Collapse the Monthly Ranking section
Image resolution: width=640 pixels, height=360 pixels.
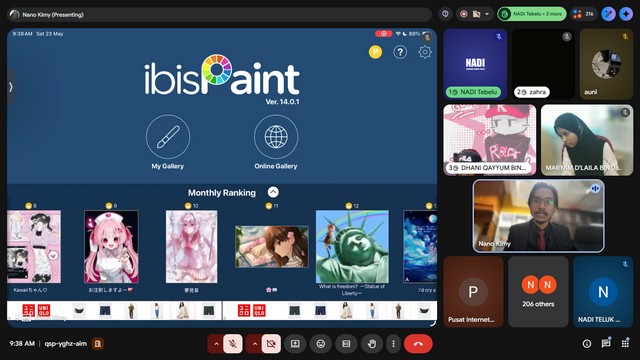[x=273, y=192]
